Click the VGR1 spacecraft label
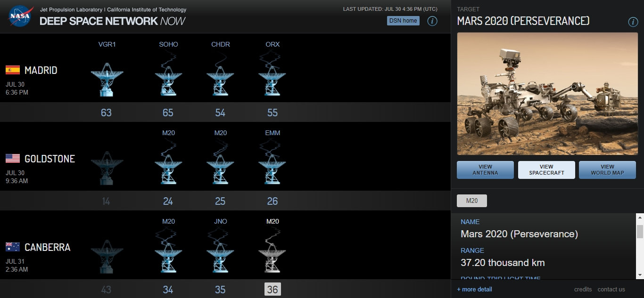The image size is (644, 298). tap(107, 44)
